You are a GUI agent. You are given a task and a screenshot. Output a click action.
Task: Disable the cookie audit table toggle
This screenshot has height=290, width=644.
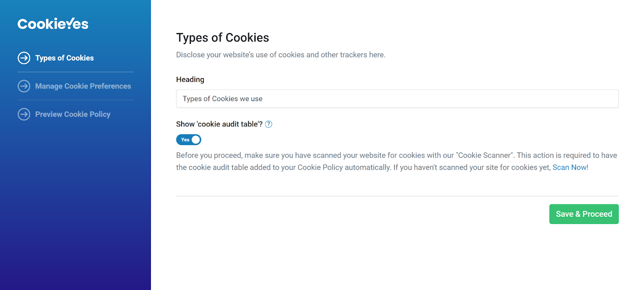point(188,140)
